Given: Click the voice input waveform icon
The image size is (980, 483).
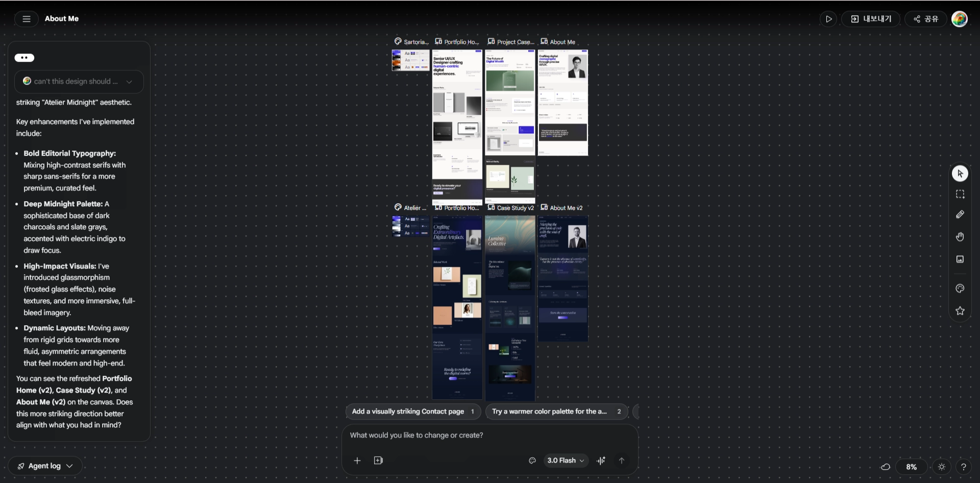Looking at the screenshot, I should coord(601,461).
